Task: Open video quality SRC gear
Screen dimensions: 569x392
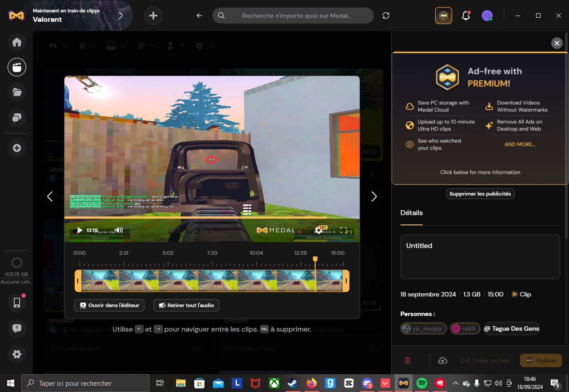Action: pyautogui.click(x=319, y=230)
